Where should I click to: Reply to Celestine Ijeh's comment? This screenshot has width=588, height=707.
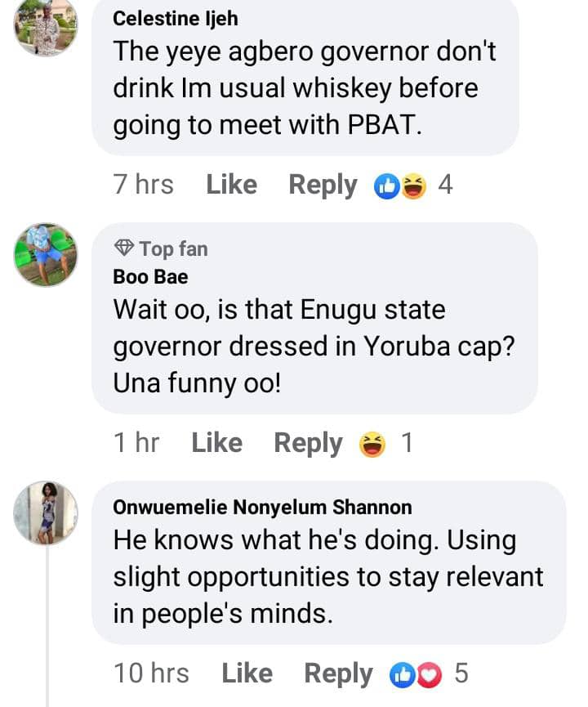(323, 185)
